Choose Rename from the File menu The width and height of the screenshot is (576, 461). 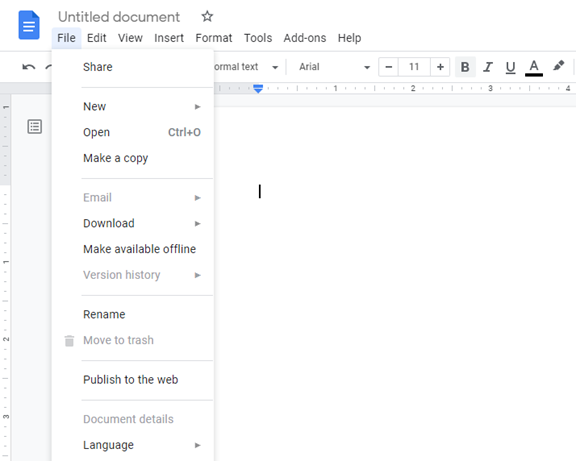[x=133, y=314]
